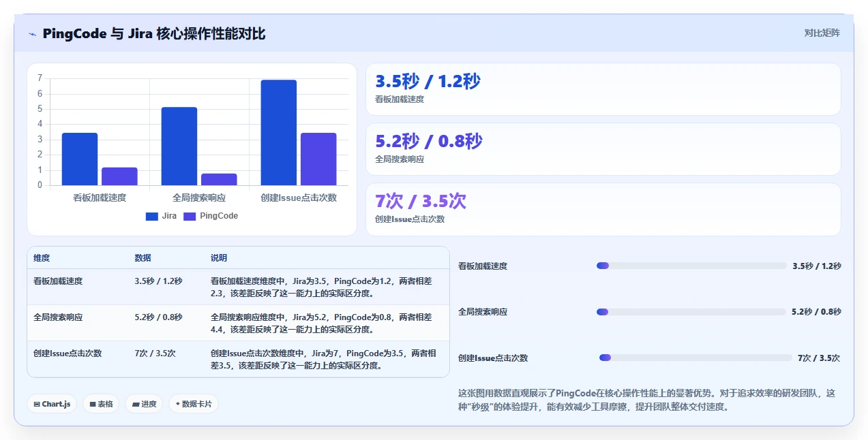868x440 pixels.
Task: Toggle the Jira legend swatch in chart
Action: tap(152, 216)
